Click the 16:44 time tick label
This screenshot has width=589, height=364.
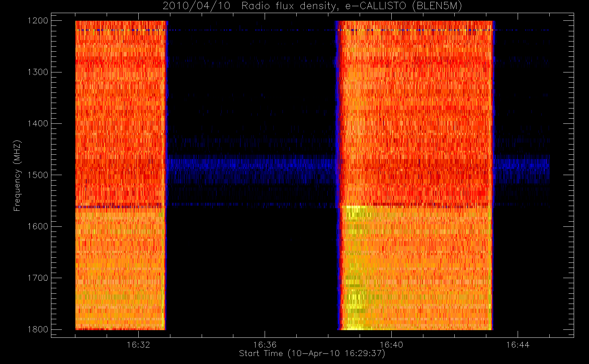coord(518,345)
